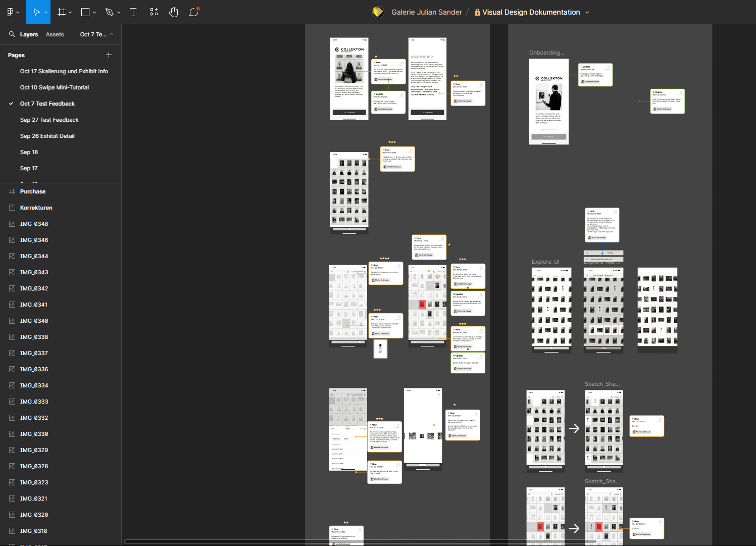Open the Comment tool
756x546 pixels.
pos(193,12)
